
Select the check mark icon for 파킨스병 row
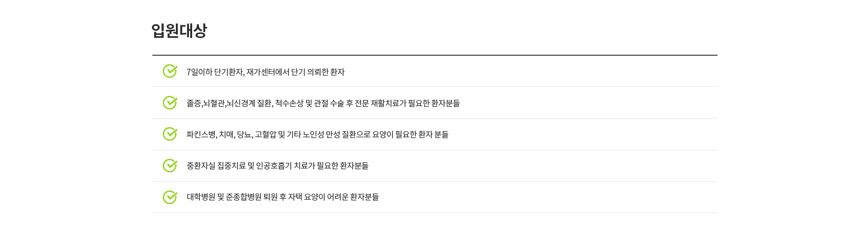(170, 134)
